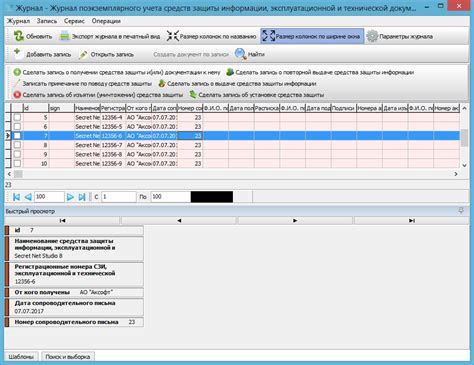This screenshot has width=474, height=365.
Task: Open the Запись menu
Action: (x=47, y=21)
